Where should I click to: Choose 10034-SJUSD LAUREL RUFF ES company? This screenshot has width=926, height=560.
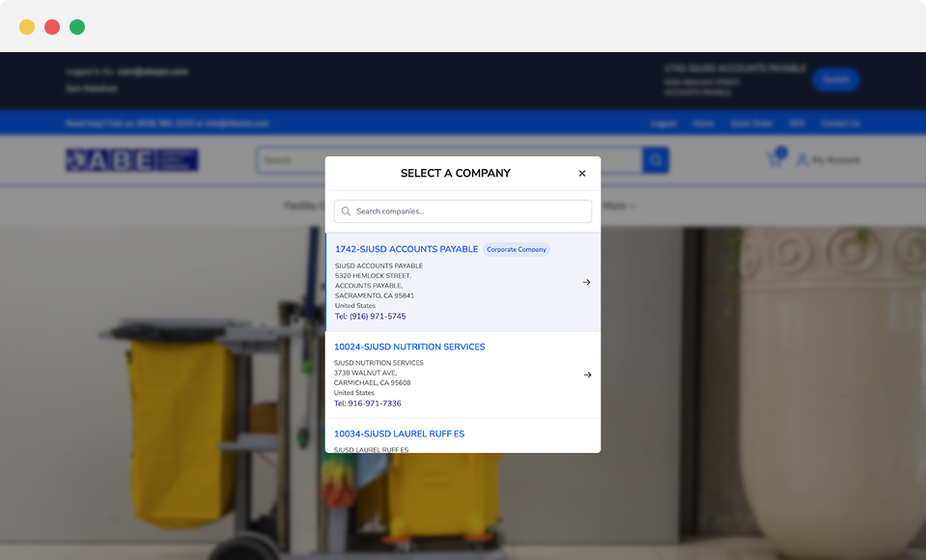click(399, 434)
